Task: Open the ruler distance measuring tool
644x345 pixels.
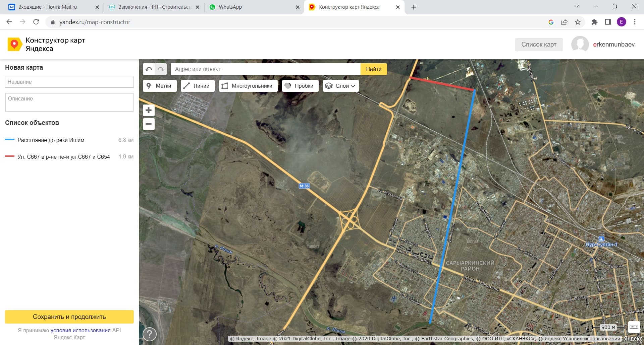Action: click(634, 327)
